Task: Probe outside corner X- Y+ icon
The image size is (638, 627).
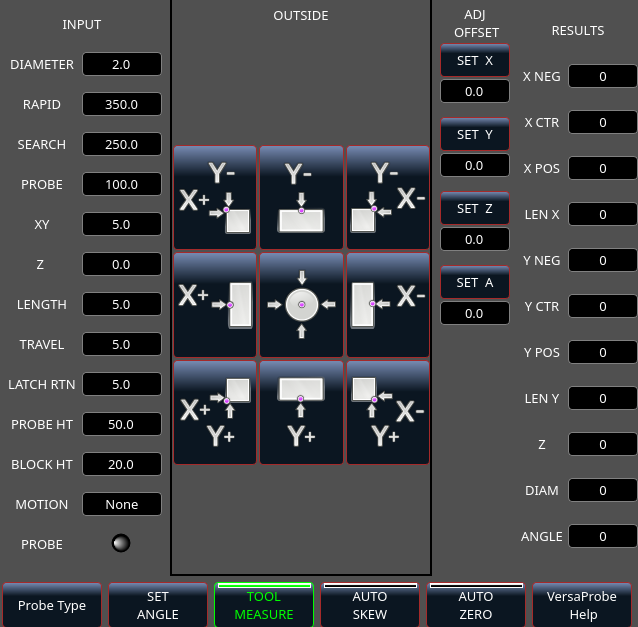Action: (x=388, y=412)
